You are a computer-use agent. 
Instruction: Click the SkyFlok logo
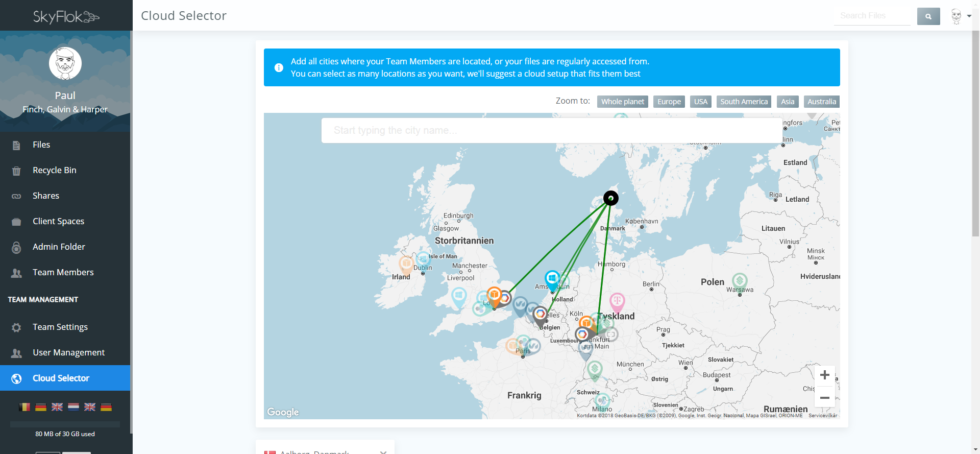(66, 16)
